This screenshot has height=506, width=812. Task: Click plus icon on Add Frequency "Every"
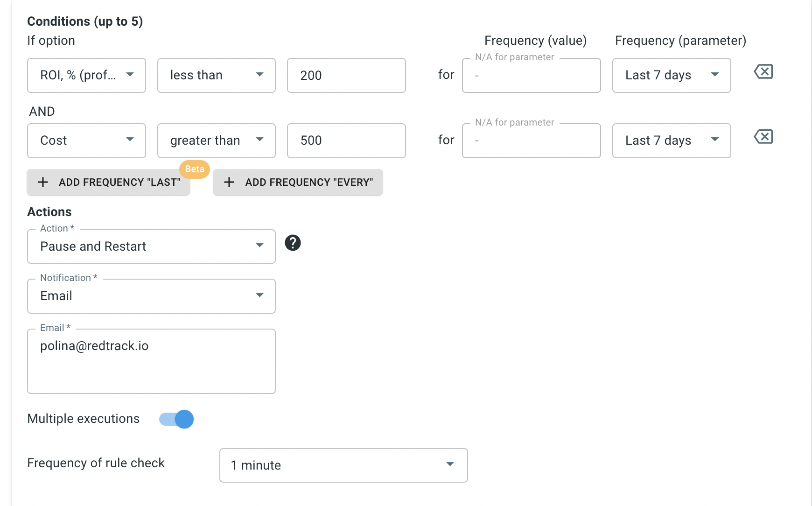pyautogui.click(x=229, y=182)
